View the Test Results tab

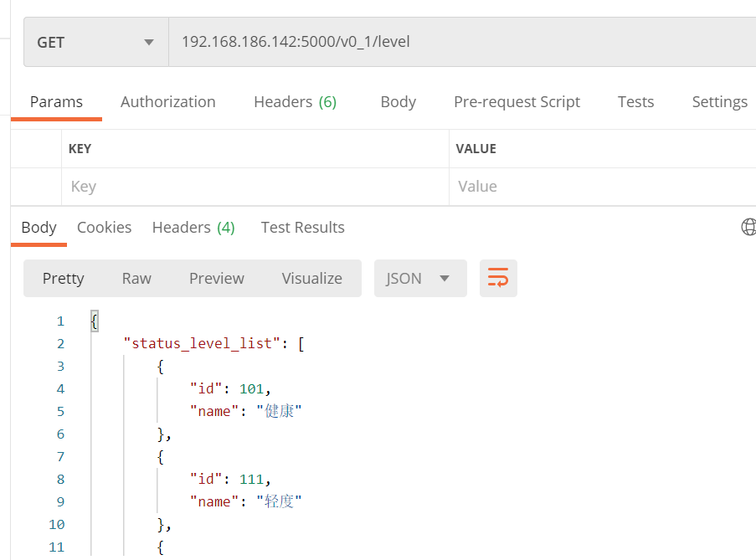point(302,228)
